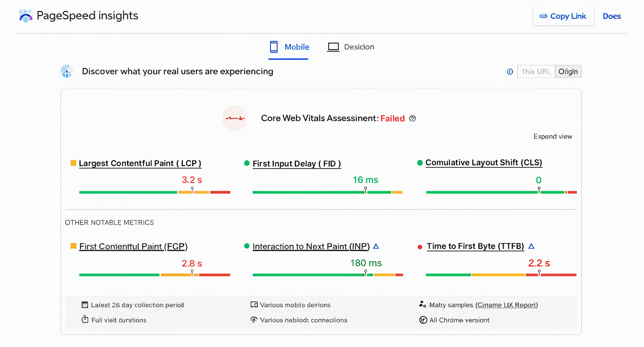Image resolution: width=644 pixels, height=347 pixels.
Task: Click the 16 ms FID value
Action: 365,180
